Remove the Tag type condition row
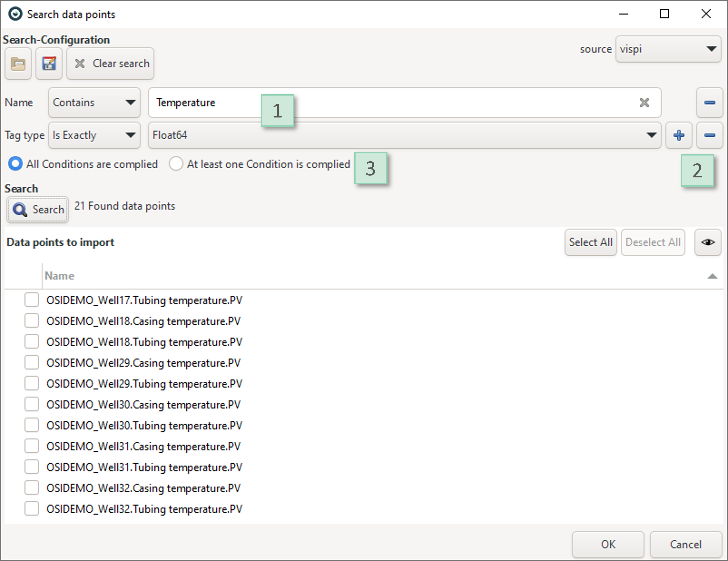Viewport: 728px width, 561px height. tap(709, 135)
